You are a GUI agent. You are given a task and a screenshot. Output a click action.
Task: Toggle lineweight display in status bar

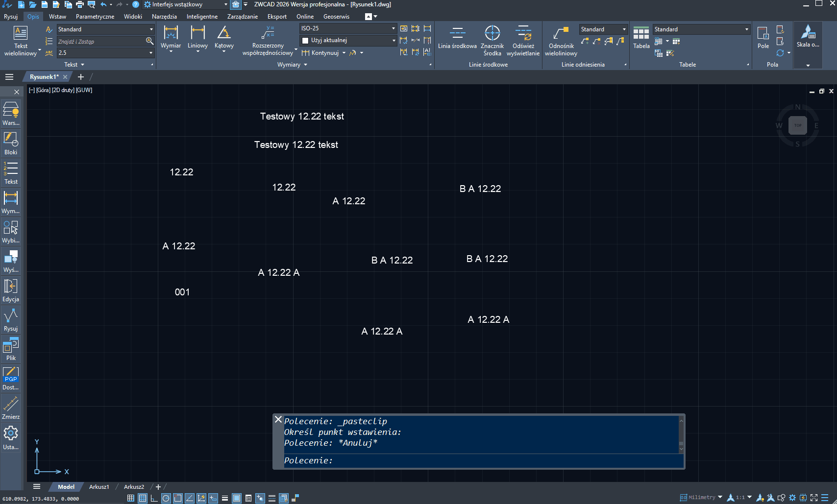[x=225, y=498]
